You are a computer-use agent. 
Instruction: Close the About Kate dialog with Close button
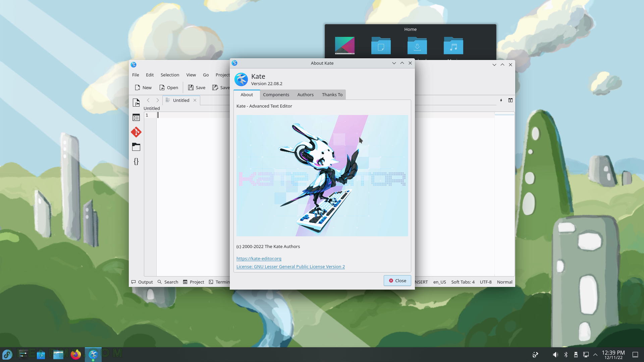(x=397, y=281)
